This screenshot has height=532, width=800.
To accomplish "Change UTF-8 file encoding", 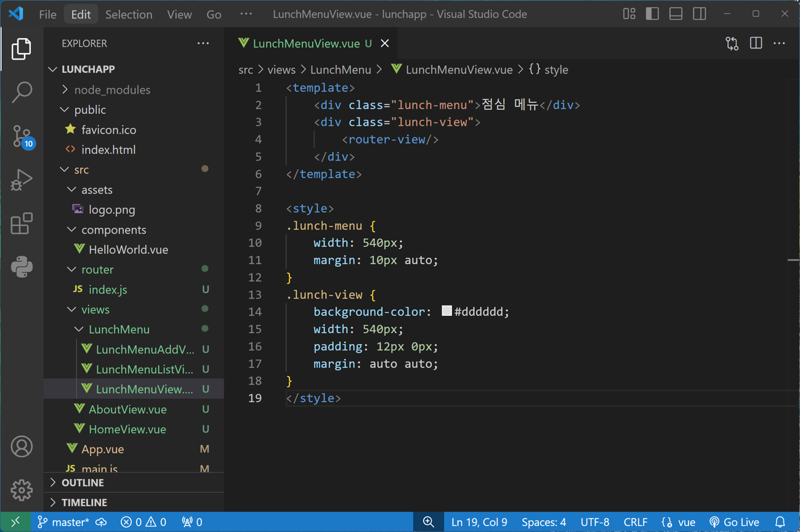I will [x=595, y=522].
